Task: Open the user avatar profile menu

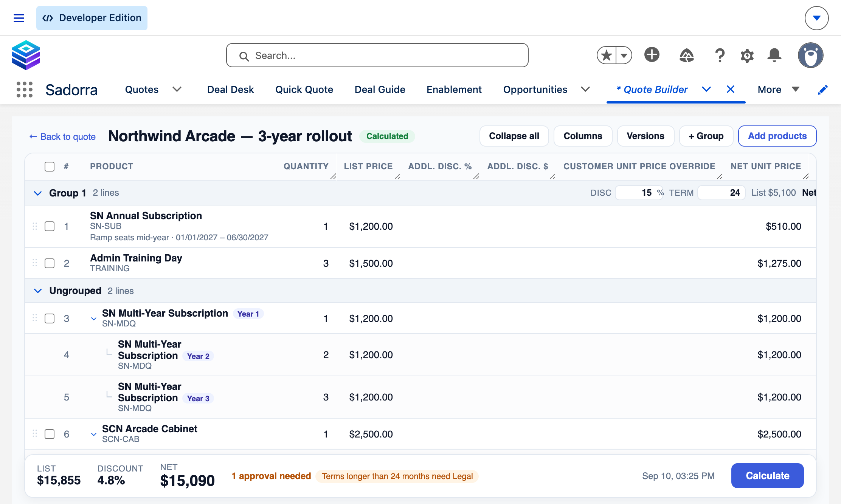Action: [811, 55]
